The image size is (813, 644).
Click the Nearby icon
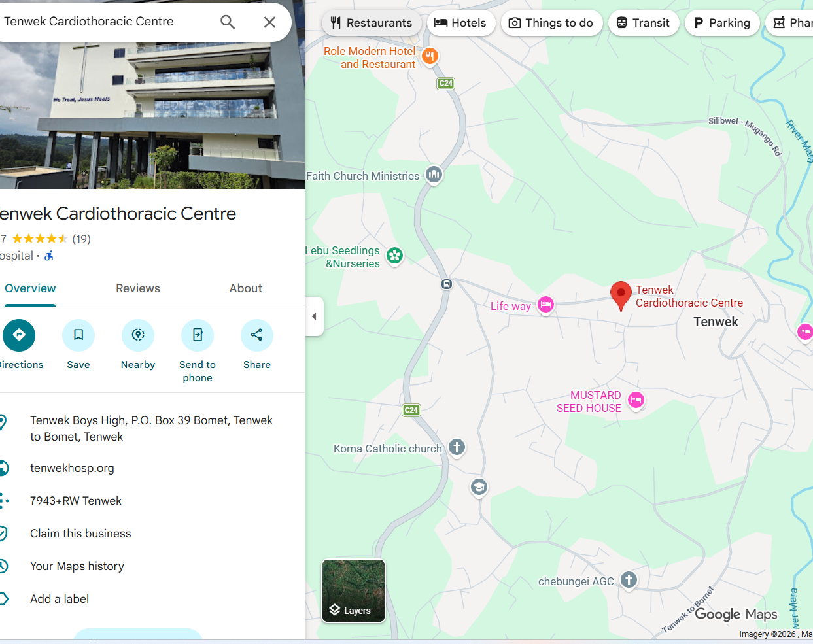pyautogui.click(x=138, y=335)
